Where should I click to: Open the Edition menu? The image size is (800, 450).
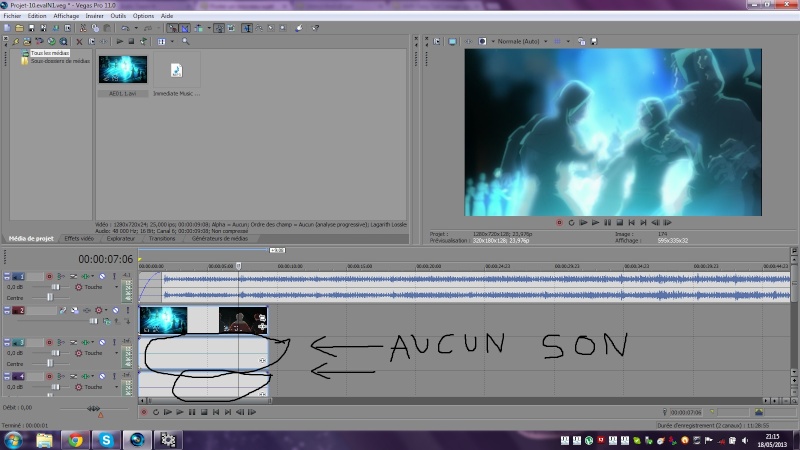(37, 16)
